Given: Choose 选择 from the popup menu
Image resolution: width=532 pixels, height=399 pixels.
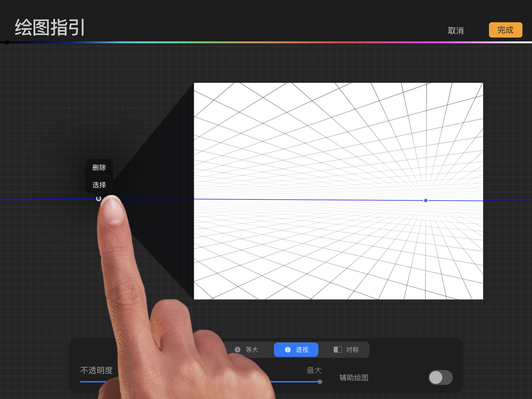Looking at the screenshot, I should [99, 185].
